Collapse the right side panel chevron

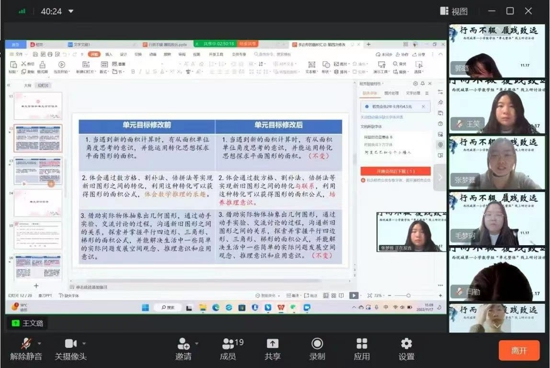point(440,178)
